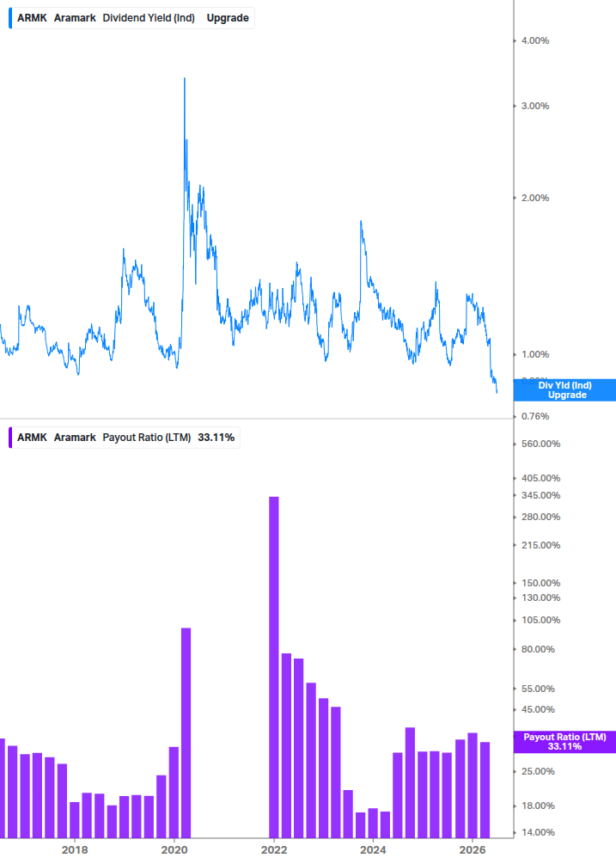Image resolution: width=616 pixels, height=864 pixels.
Task: Click the 2022 label on time axis
Action: 273,849
